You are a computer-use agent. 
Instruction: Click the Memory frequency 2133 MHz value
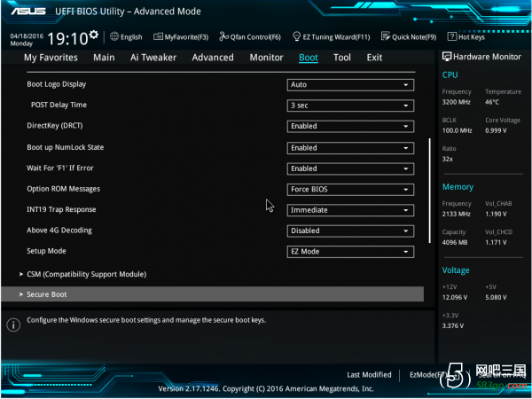pos(457,214)
